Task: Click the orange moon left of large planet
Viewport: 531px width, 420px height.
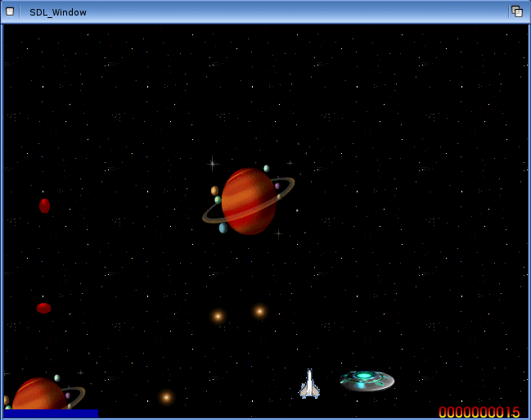Action: 214,191
